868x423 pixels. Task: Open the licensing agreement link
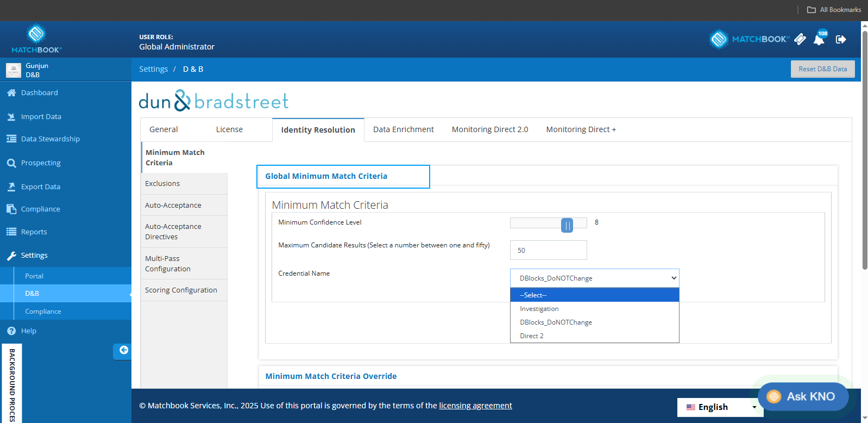click(476, 406)
